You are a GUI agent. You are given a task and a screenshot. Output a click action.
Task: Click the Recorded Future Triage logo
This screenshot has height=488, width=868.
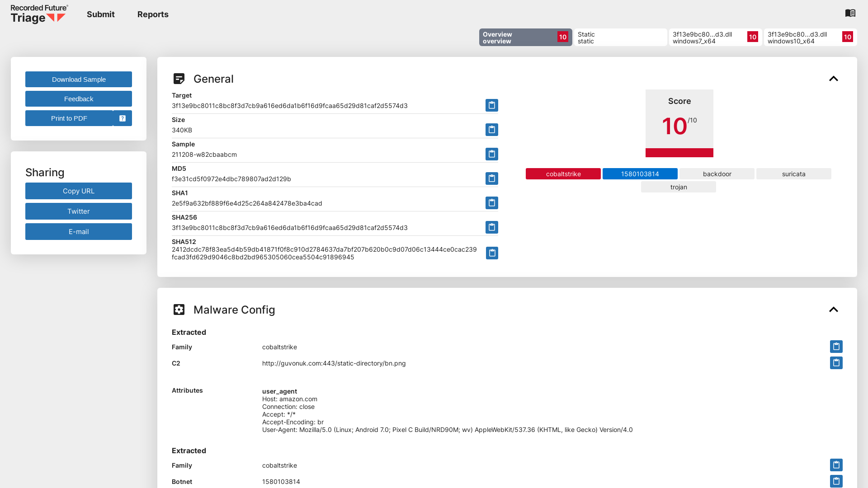[39, 14]
